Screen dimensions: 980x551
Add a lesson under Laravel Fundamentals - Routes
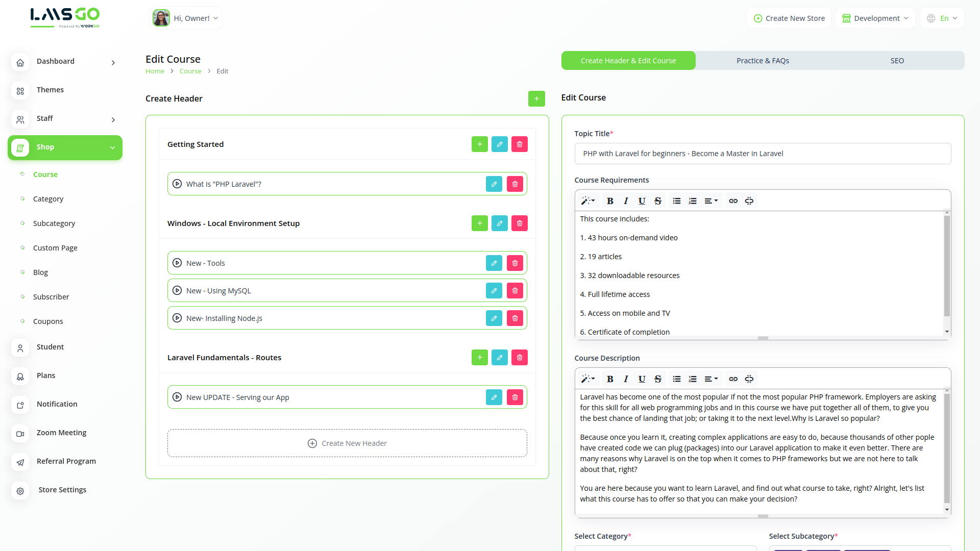click(x=479, y=358)
